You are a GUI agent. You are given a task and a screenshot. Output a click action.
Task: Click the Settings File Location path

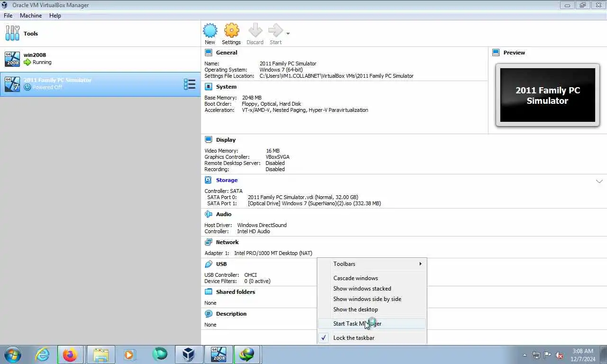pos(336,76)
